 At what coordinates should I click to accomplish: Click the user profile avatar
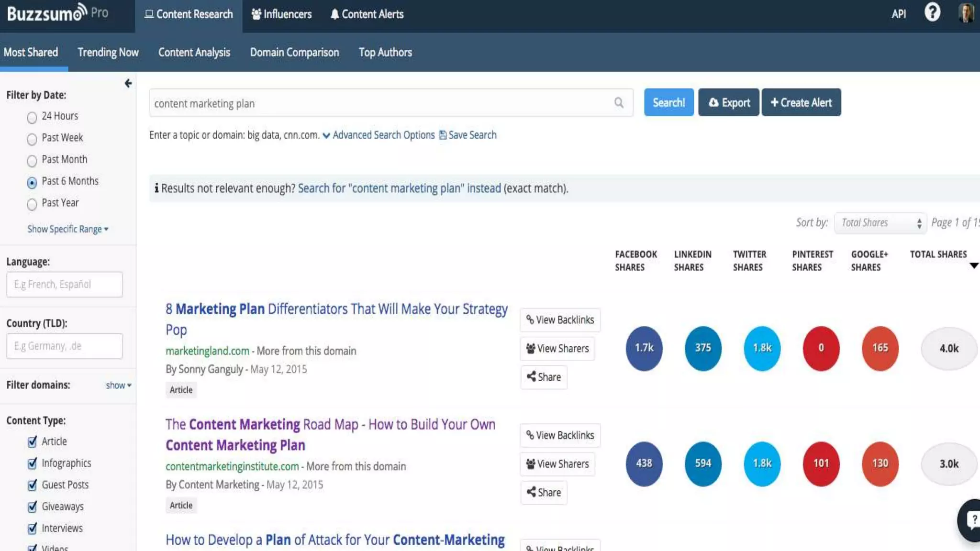pyautogui.click(x=966, y=13)
